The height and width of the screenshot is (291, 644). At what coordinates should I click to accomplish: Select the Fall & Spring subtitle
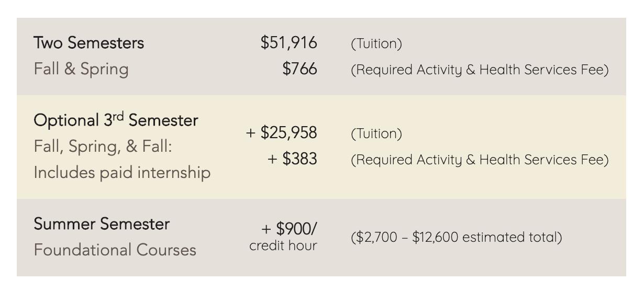click(81, 69)
